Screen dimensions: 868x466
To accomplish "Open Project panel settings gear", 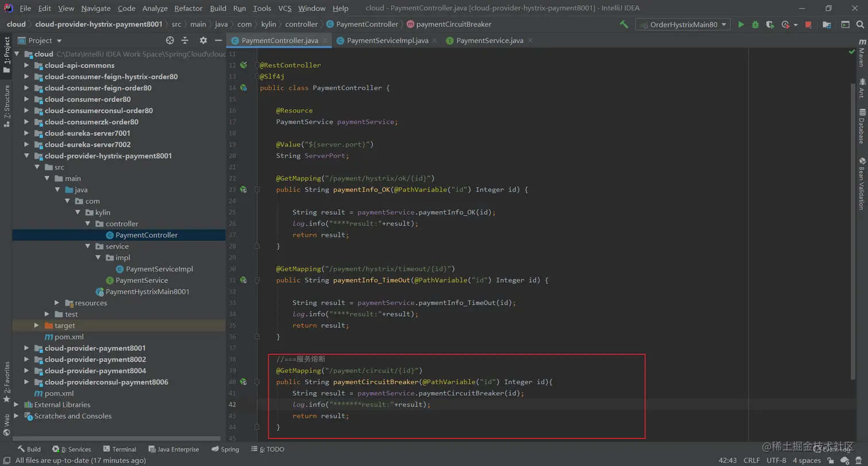I will tap(203, 40).
